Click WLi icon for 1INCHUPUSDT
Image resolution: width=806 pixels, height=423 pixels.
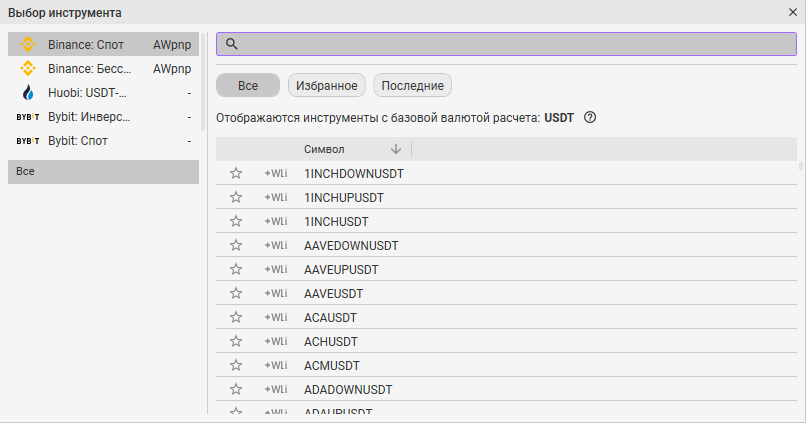point(276,197)
